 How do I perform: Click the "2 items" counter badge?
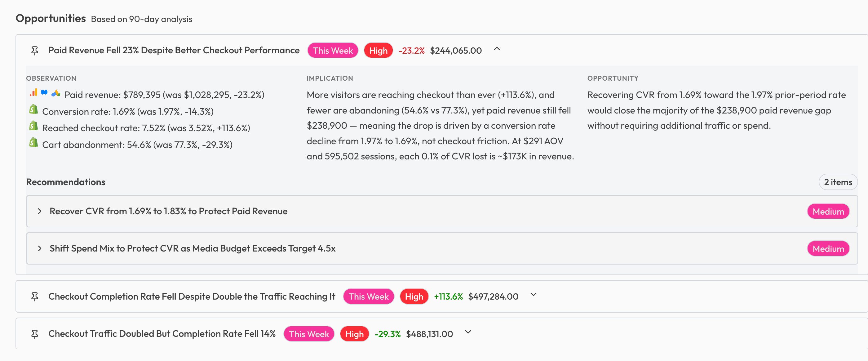click(838, 182)
